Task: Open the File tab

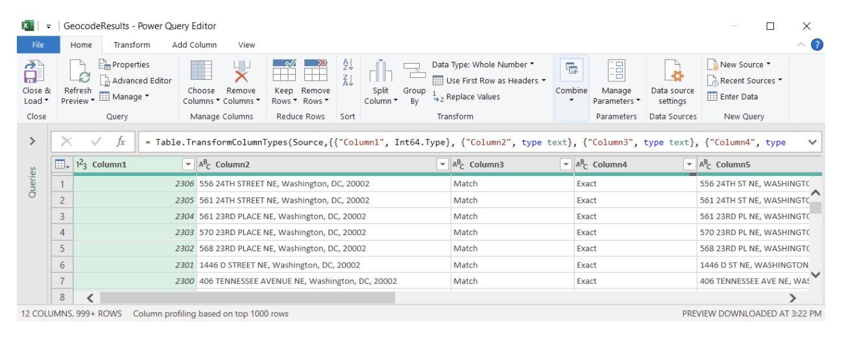Action: (x=38, y=45)
